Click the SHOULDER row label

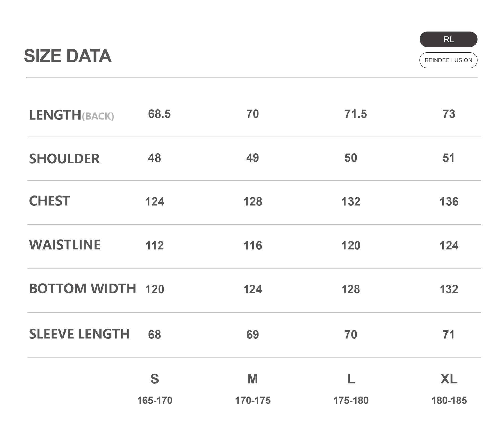(x=64, y=159)
